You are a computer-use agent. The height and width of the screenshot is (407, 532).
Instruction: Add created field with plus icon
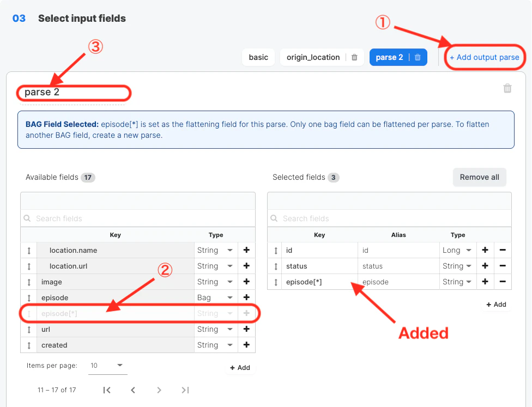247,344
